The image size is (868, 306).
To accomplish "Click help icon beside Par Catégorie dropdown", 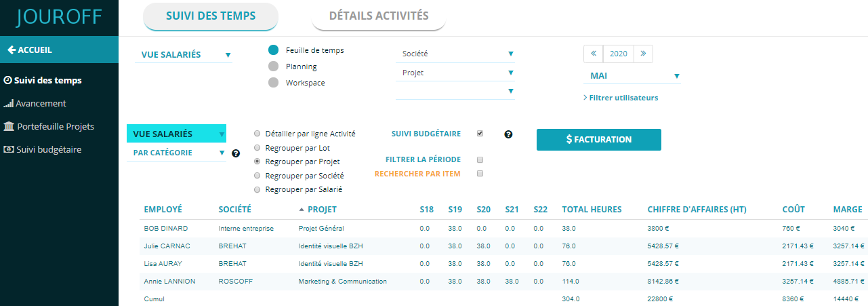I will click(x=236, y=153).
